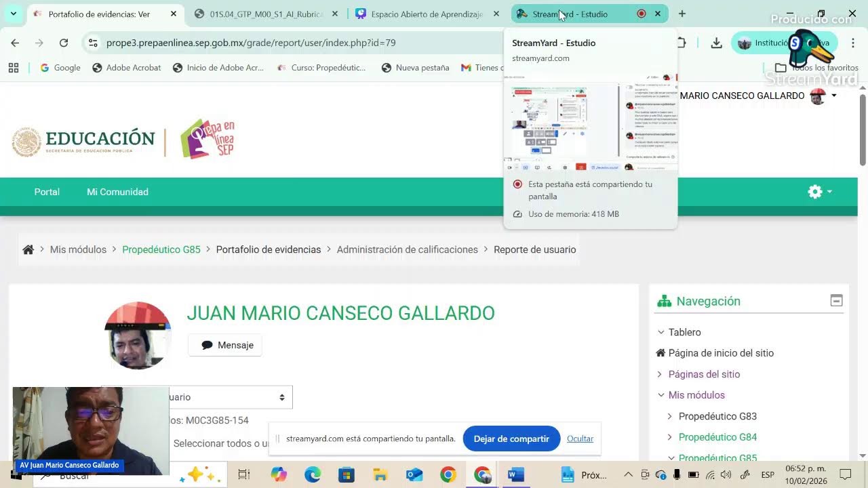Open Microsoft Store from taskbar

347,475
